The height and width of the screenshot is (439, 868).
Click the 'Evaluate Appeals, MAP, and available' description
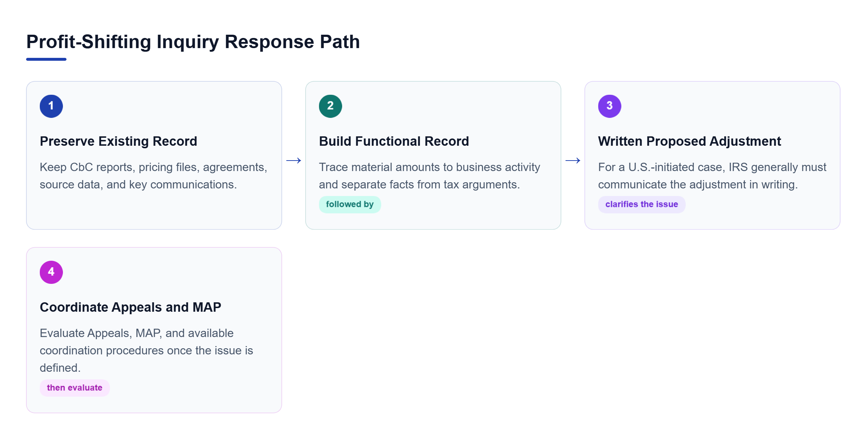tap(146, 350)
